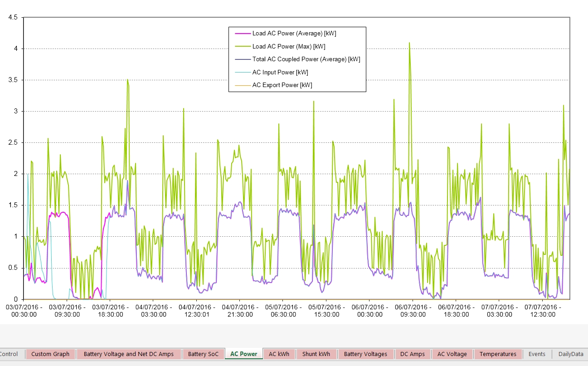Open the DailyData sheet tab
588x366 pixels.
pos(570,354)
